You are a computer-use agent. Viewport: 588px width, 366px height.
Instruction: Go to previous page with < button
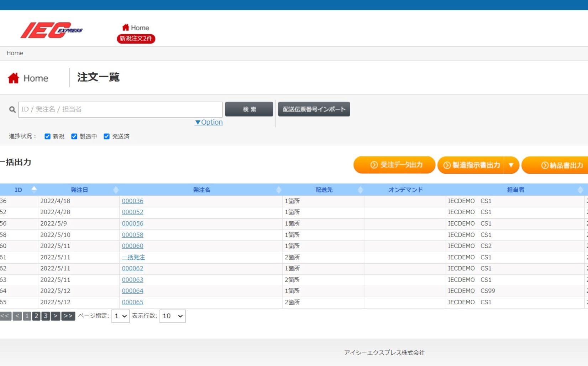click(x=17, y=316)
